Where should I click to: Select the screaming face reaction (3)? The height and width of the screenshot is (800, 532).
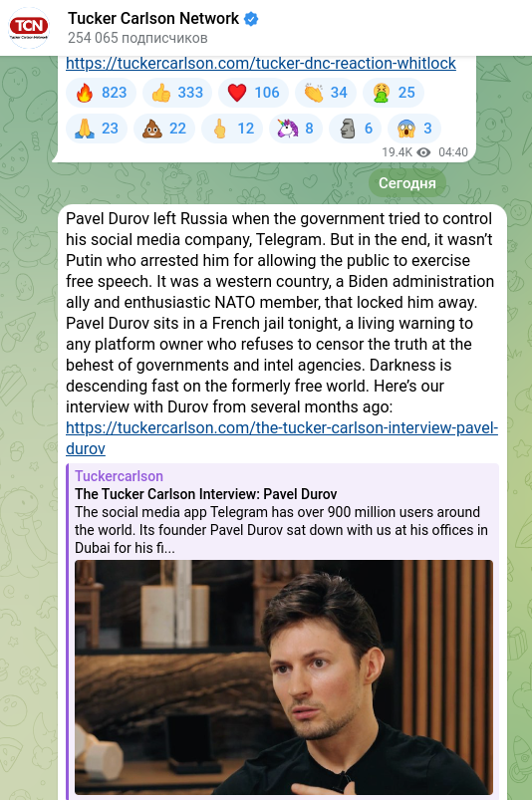(414, 129)
